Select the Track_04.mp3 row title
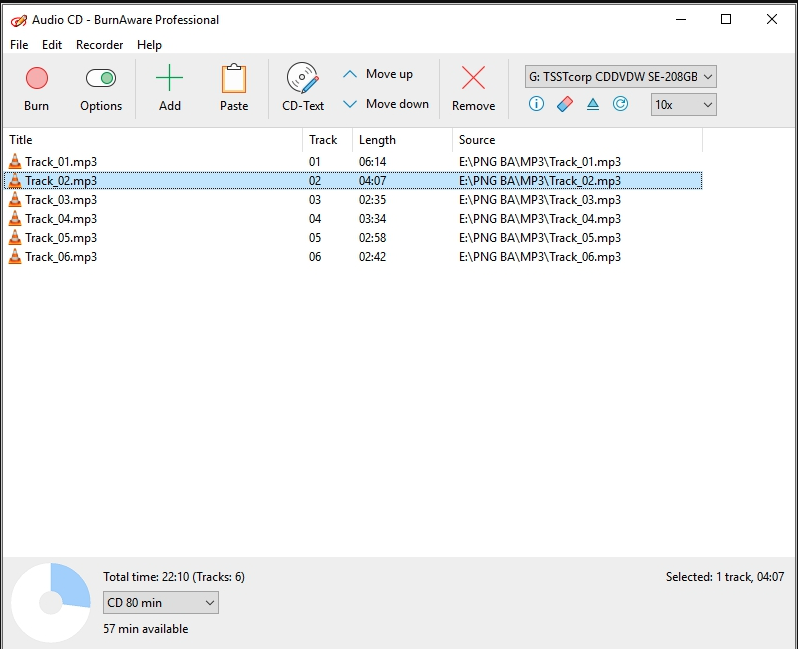798x649 pixels. point(61,219)
